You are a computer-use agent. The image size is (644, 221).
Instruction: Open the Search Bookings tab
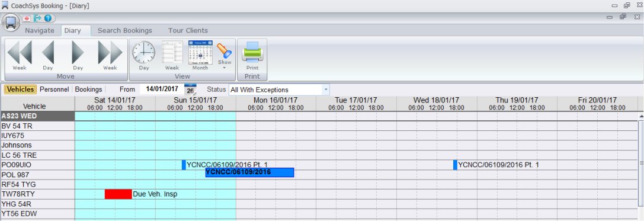coord(125,30)
